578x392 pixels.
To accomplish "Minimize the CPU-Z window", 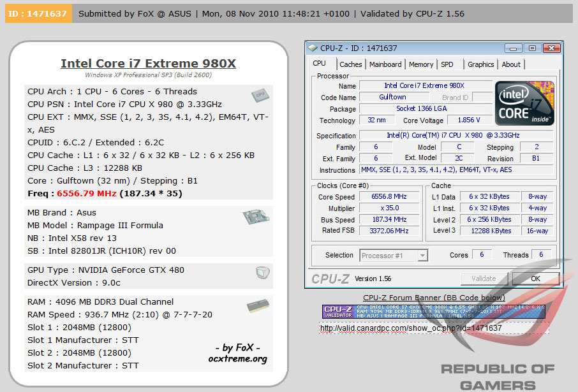I will [x=514, y=48].
